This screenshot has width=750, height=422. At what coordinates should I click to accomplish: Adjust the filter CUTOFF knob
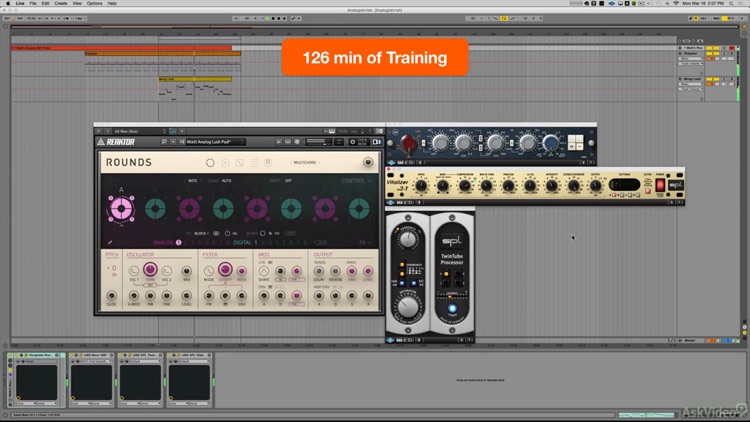pyautogui.click(x=225, y=269)
